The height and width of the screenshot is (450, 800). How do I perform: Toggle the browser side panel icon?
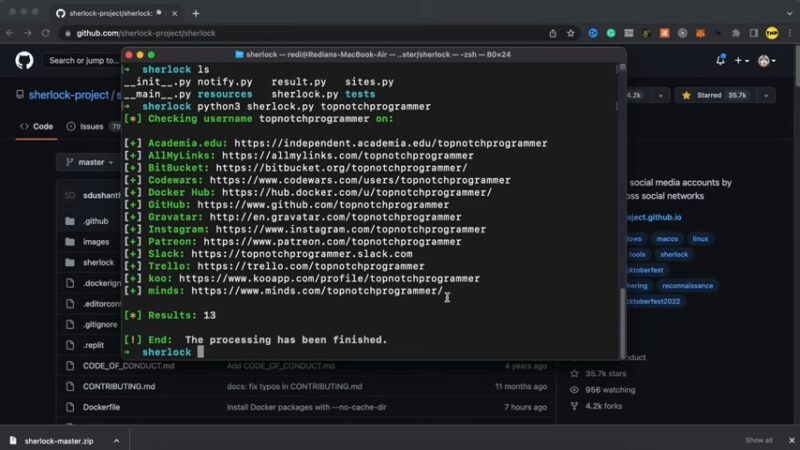(753, 33)
